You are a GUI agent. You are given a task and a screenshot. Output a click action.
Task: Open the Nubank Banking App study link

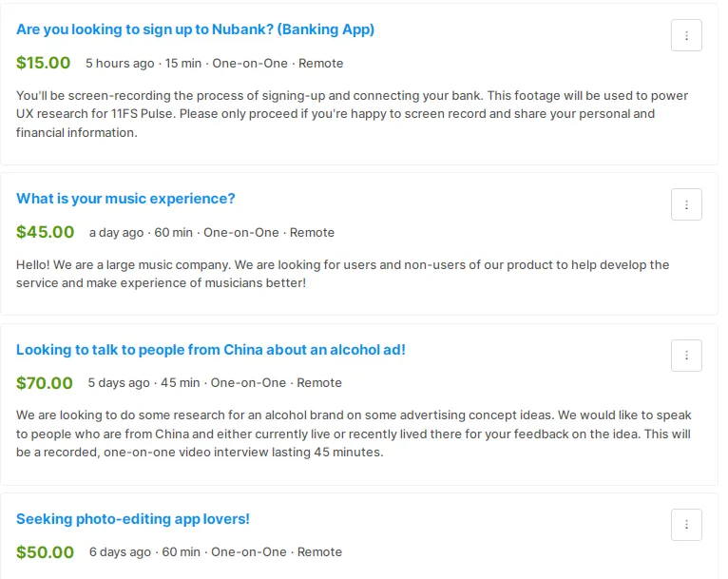195,29
